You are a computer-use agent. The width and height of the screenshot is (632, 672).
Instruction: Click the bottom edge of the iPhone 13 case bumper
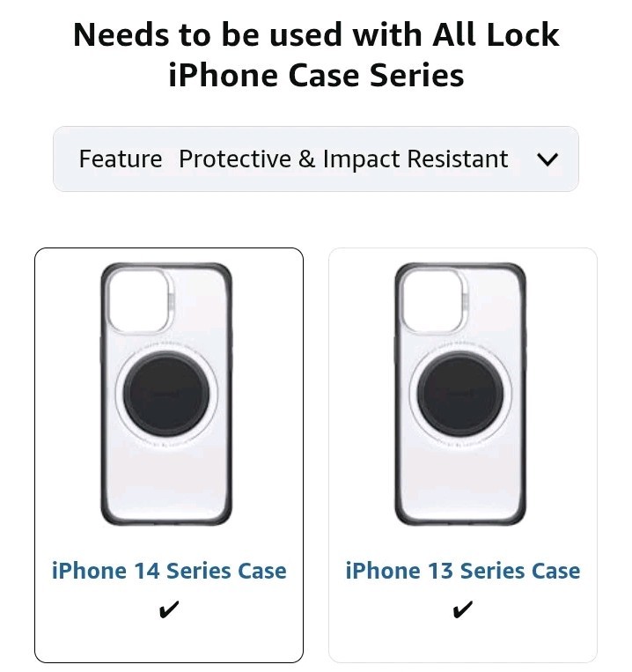(460, 522)
